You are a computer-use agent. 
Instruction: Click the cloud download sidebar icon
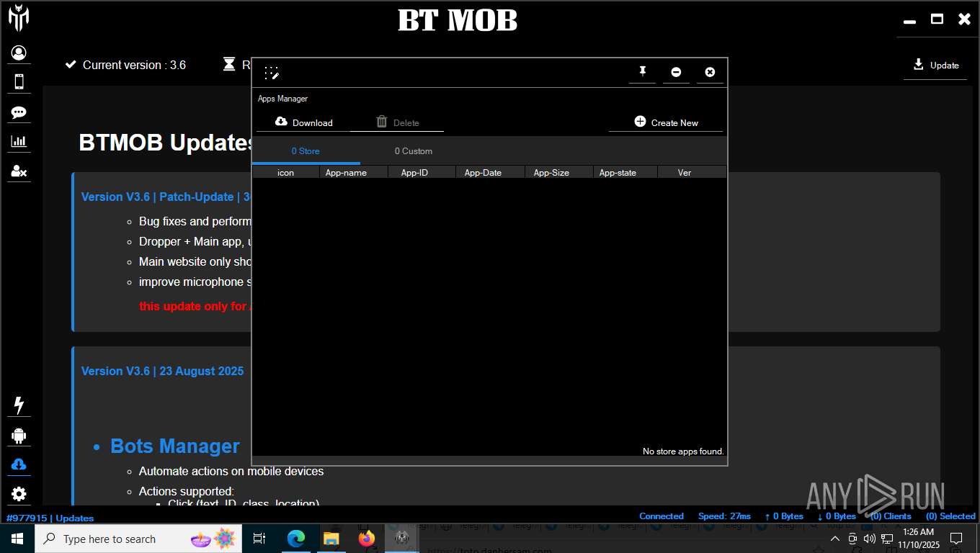point(19,464)
